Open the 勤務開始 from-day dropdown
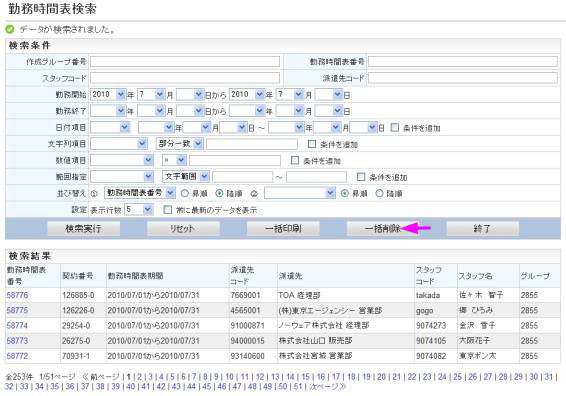Screen dimensions: 566x396 pos(190,95)
